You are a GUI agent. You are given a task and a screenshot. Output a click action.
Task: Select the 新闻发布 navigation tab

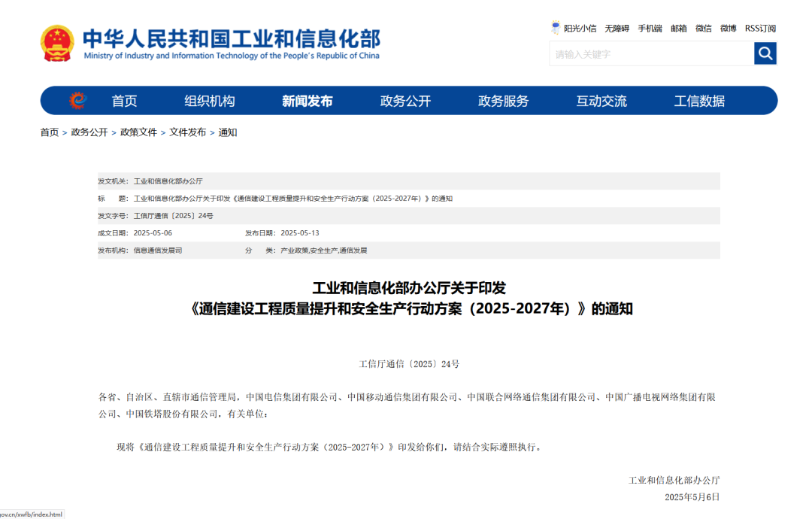308,101
